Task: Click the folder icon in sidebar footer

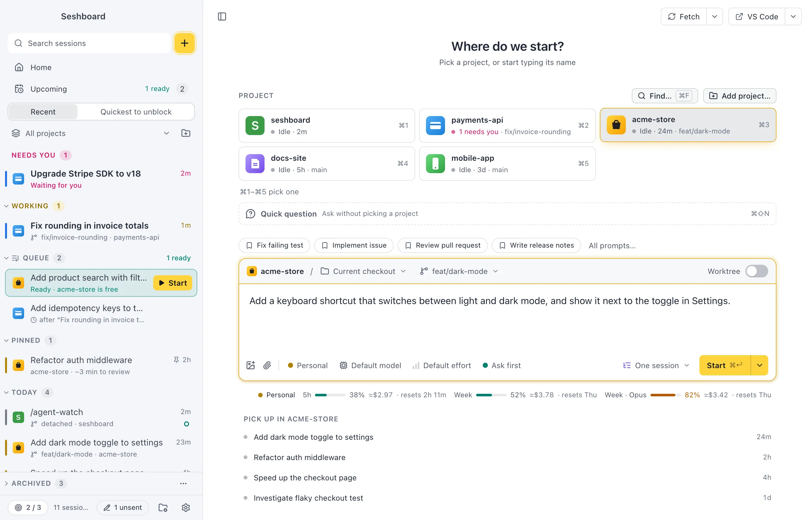Action: pyautogui.click(x=163, y=508)
